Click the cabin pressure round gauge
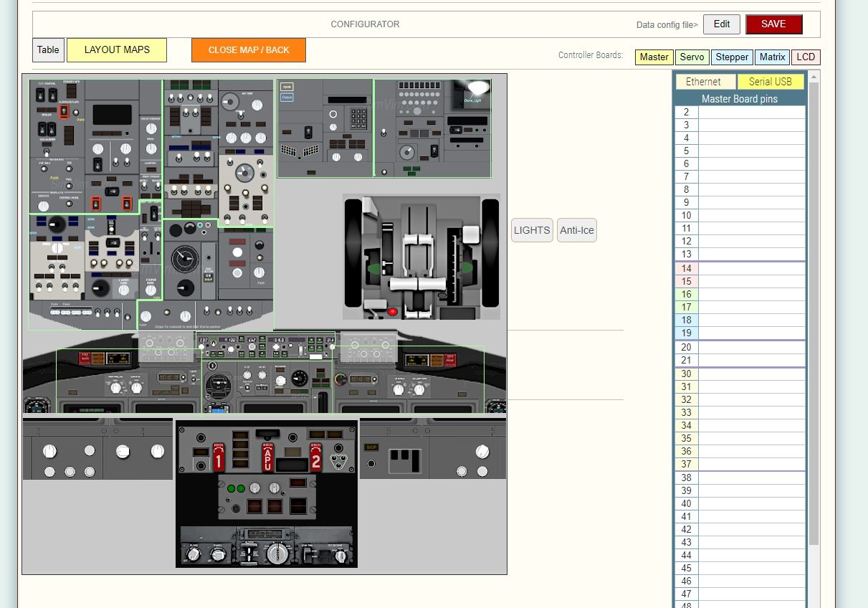This screenshot has height=608, width=868. pyautogui.click(x=184, y=258)
